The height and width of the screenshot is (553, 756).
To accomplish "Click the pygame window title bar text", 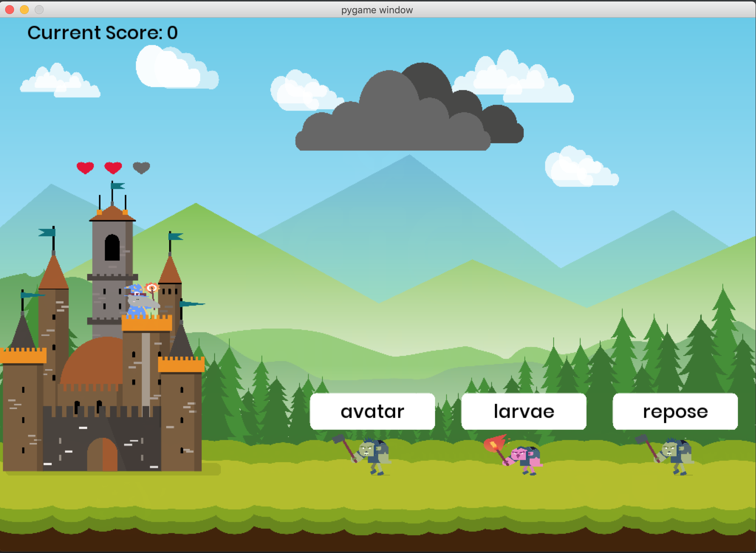I will pos(377,10).
